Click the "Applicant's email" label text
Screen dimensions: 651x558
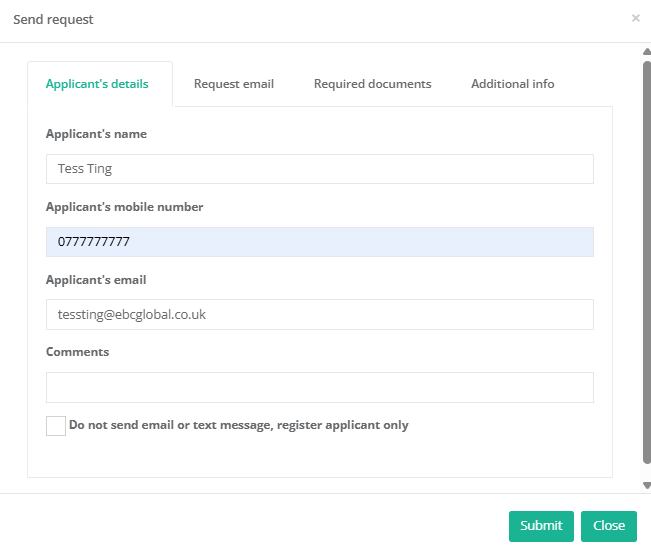(x=96, y=280)
